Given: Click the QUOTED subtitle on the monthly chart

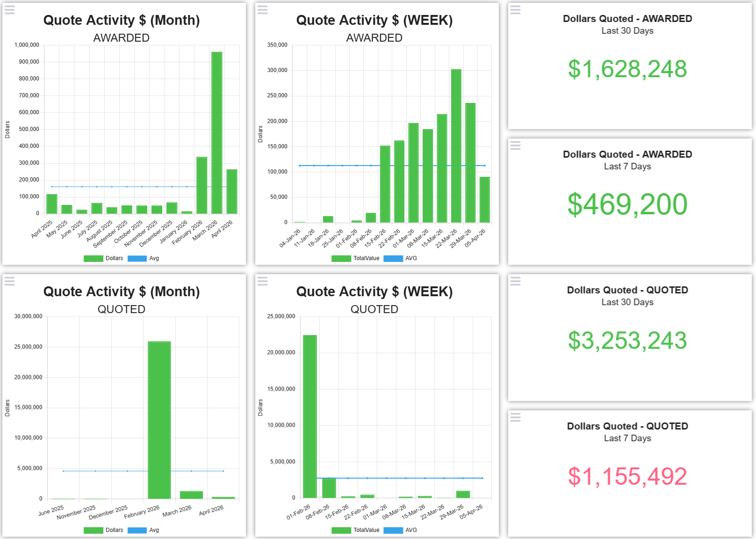Looking at the screenshot, I should pos(122,309).
